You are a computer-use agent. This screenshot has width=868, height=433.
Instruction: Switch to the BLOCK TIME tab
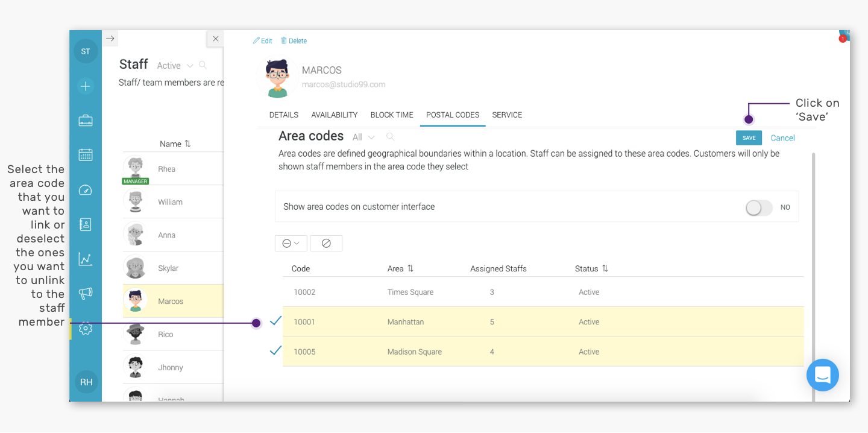pyautogui.click(x=392, y=115)
